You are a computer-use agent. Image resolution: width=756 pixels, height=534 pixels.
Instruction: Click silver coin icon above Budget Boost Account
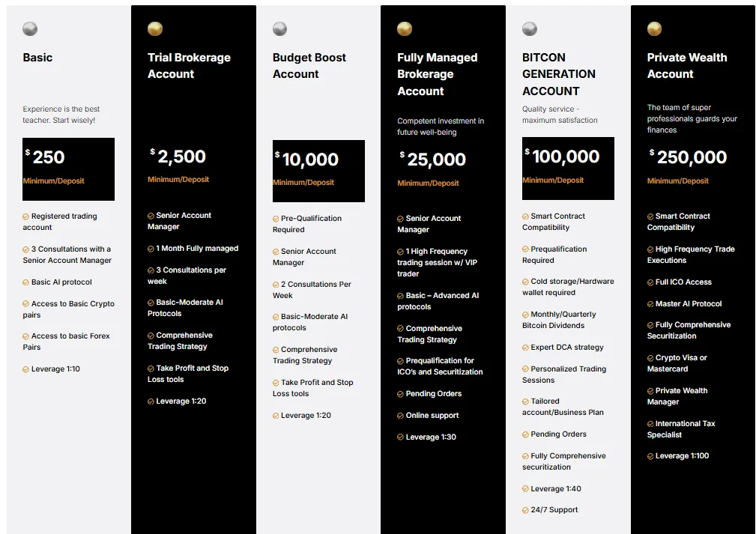(279, 29)
